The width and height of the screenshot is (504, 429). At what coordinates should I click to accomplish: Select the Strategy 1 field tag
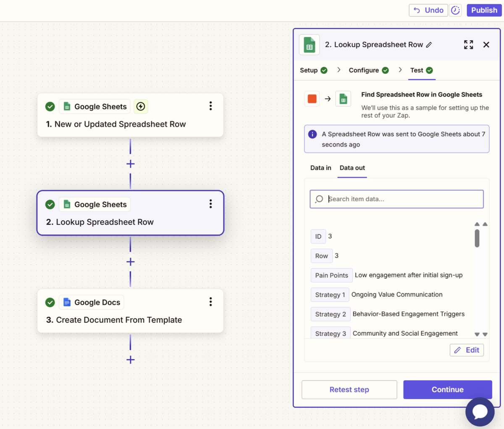(330, 295)
